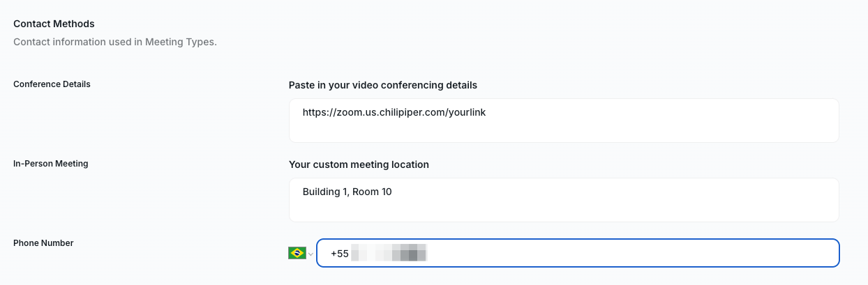Click inside the video conferencing details box
The height and width of the screenshot is (285, 868).
click(564, 121)
